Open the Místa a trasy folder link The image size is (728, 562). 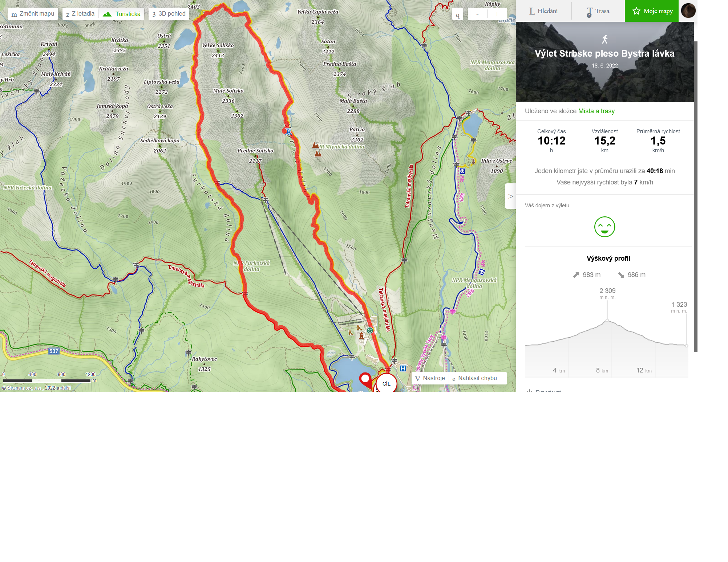pyautogui.click(x=596, y=111)
